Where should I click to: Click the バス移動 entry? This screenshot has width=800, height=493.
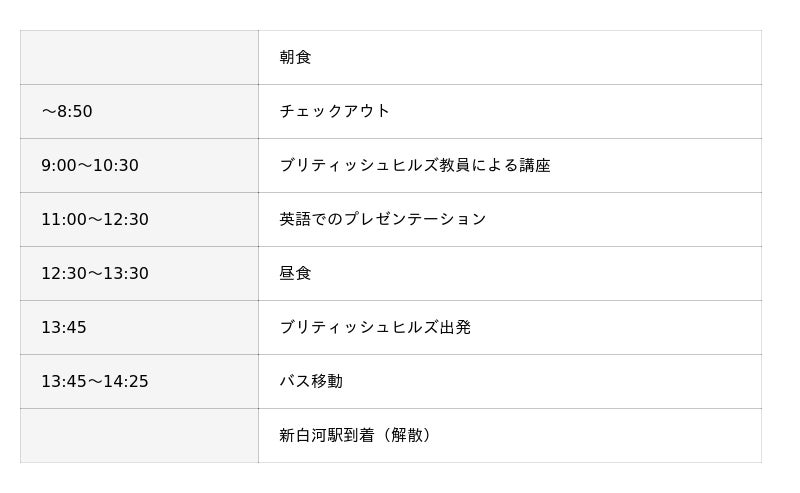tap(311, 382)
